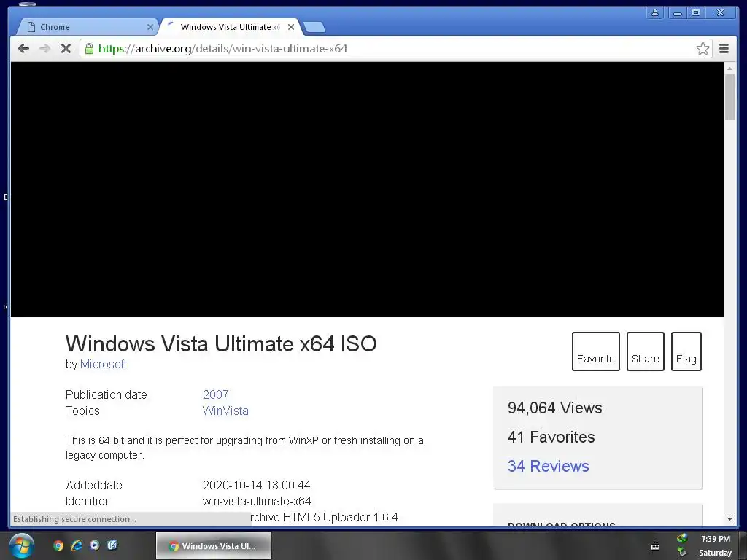747x560 pixels.
Task: Launch Windows Media Player from Quick Launch
Action: 95,545
